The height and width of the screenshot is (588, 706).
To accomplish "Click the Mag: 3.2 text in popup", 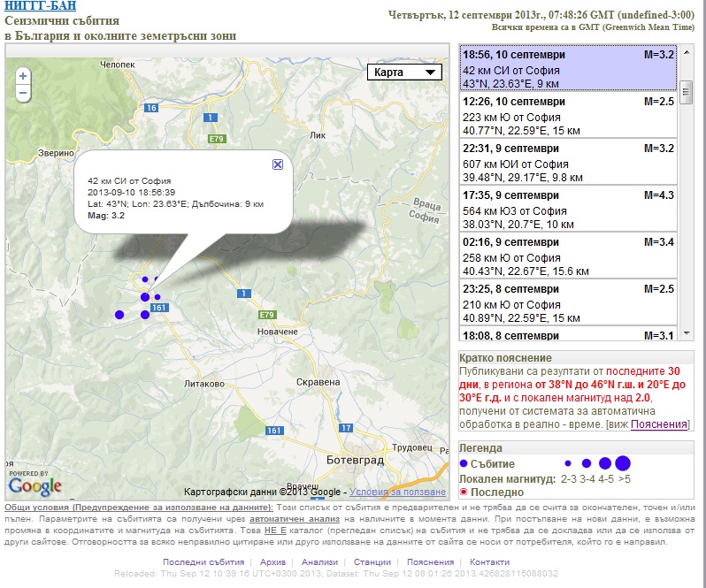I will (x=106, y=216).
